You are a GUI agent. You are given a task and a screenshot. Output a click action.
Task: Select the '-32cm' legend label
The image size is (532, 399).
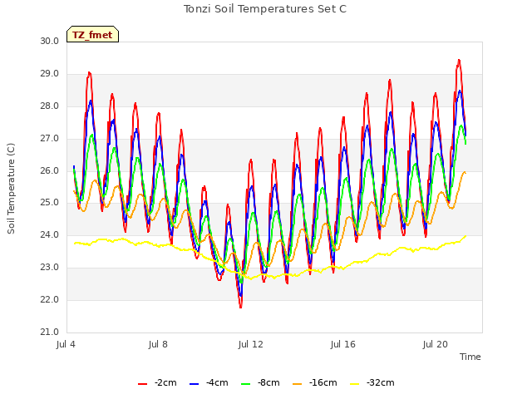(x=381, y=382)
